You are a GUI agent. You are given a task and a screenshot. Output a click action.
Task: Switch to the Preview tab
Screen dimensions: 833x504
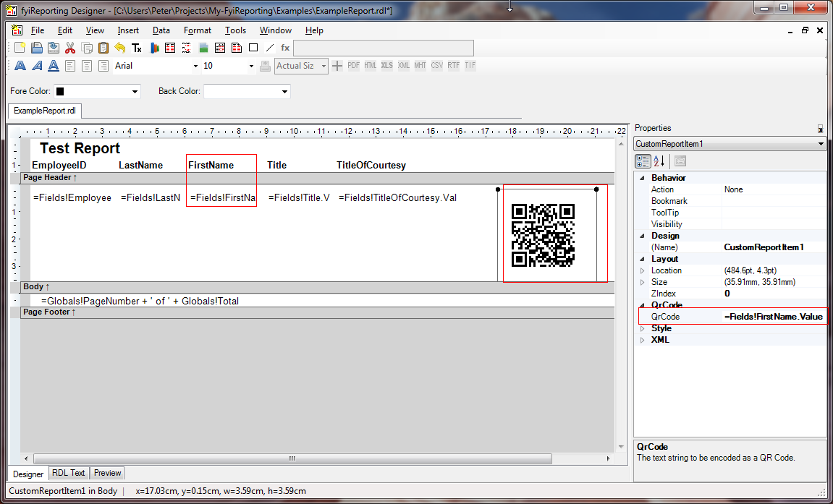pyautogui.click(x=107, y=473)
